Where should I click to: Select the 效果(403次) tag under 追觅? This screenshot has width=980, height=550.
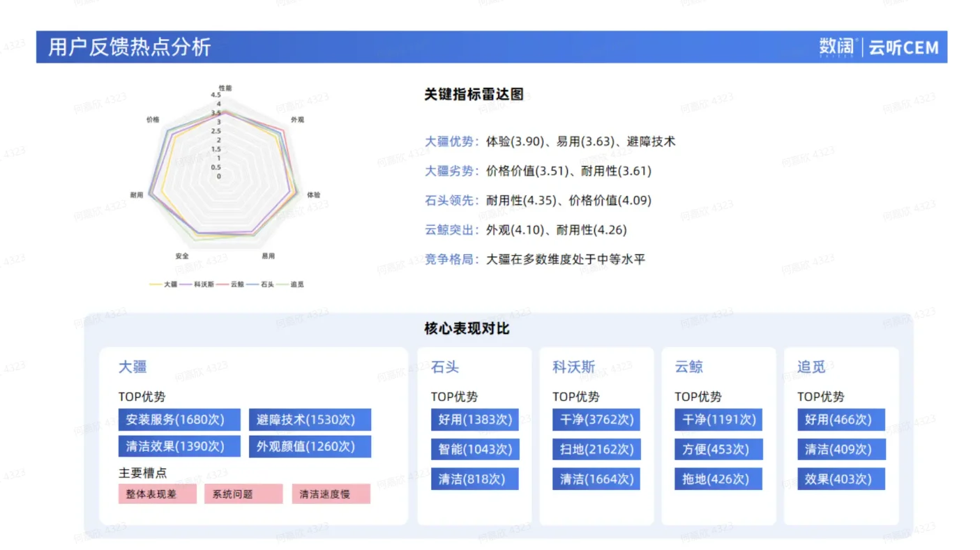(841, 479)
